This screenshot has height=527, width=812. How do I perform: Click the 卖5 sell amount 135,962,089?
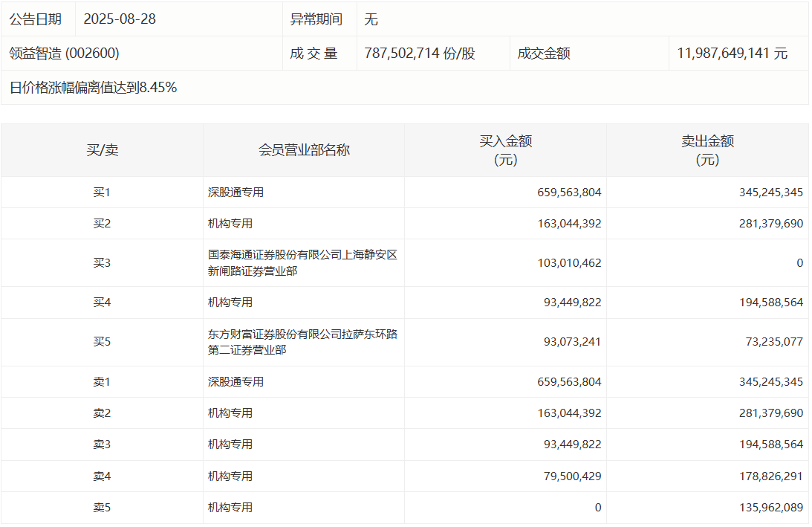click(x=768, y=508)
